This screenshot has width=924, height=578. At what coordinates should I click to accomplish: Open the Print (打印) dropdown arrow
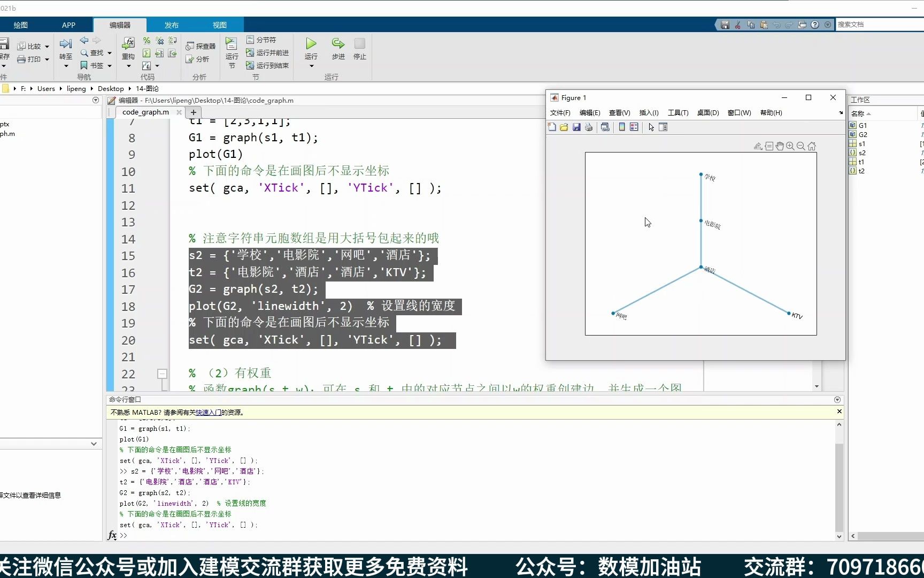47,59
